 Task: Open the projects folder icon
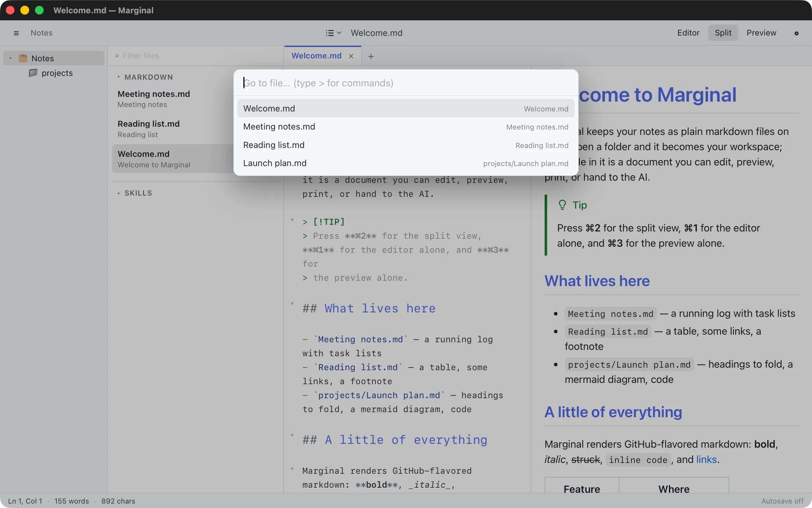click(x=33, y=73)
